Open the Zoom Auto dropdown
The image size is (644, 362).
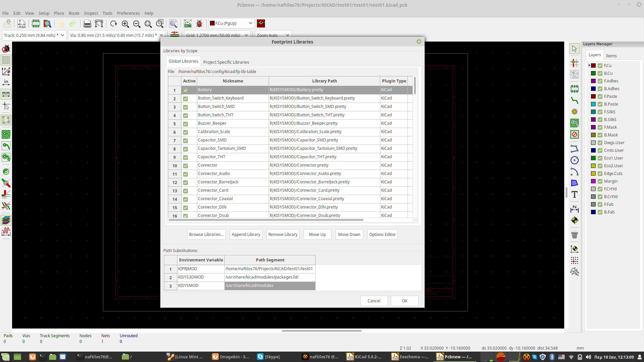[x=273, y=35]
